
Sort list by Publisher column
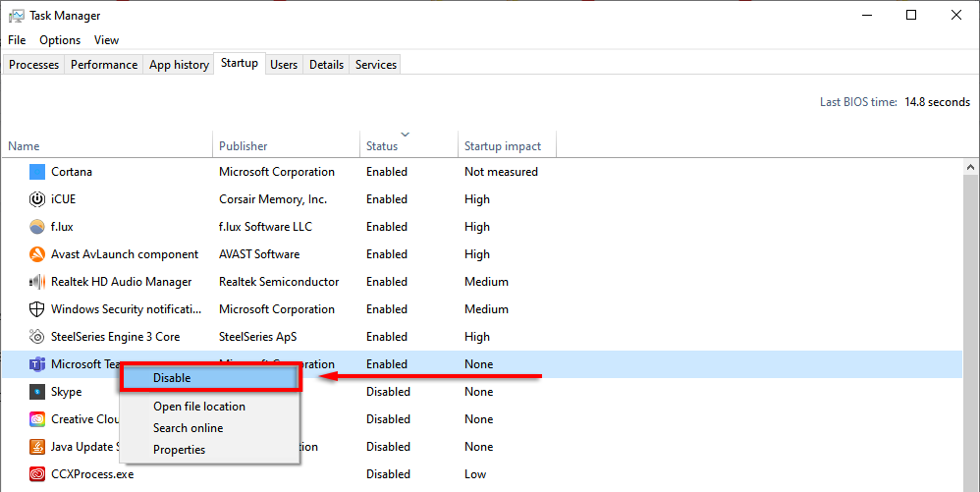point(244,146)
